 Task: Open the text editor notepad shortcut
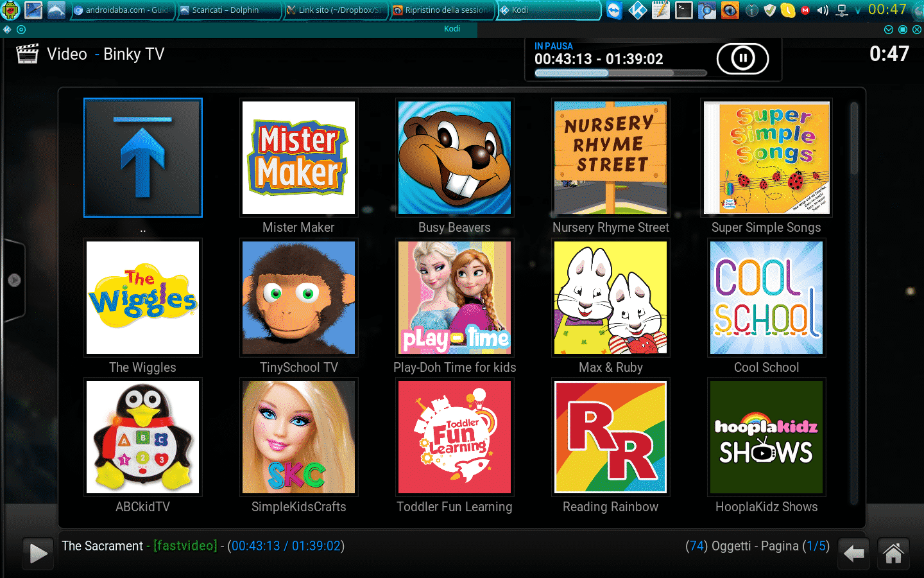pos(660,10)
